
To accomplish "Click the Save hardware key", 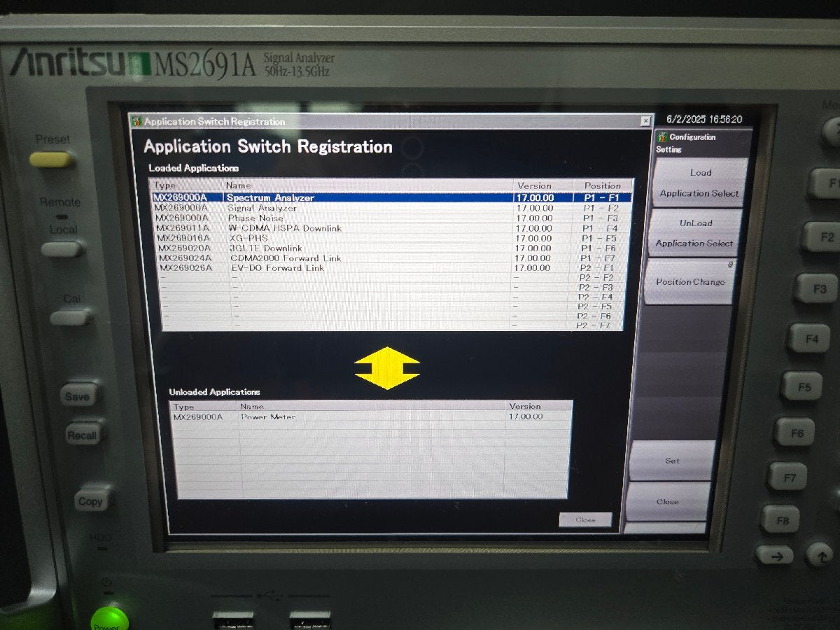I will (78, 395).
